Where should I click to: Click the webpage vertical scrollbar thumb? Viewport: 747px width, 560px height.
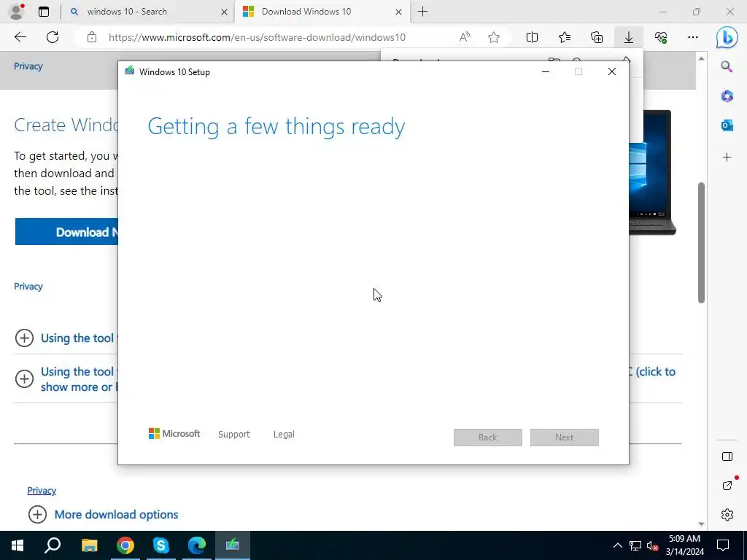(701, 242)
